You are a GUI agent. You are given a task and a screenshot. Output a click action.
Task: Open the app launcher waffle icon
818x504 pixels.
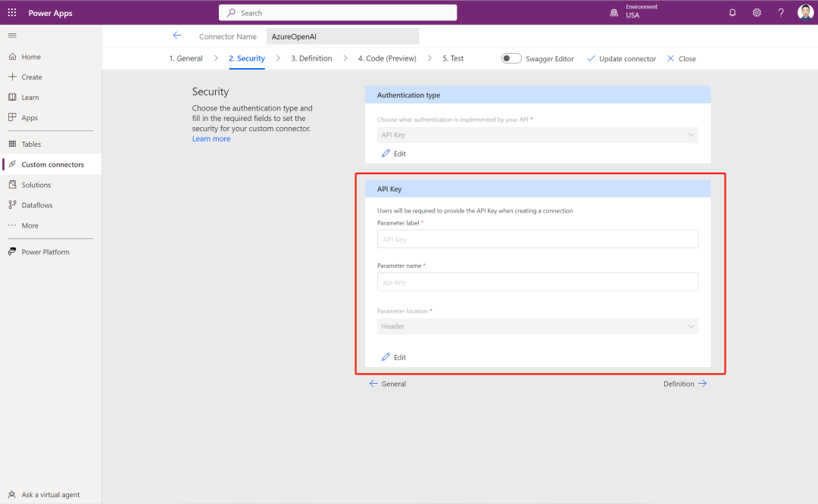(12, 13)
